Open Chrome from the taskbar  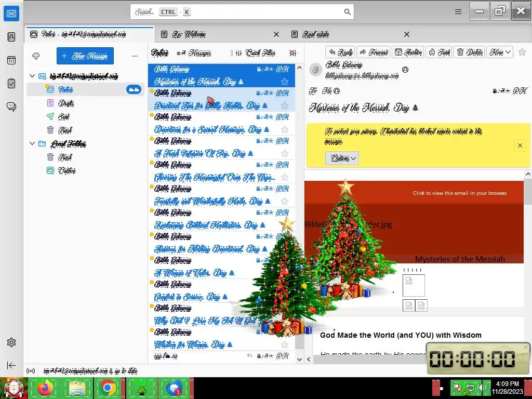tap(108, 388)
